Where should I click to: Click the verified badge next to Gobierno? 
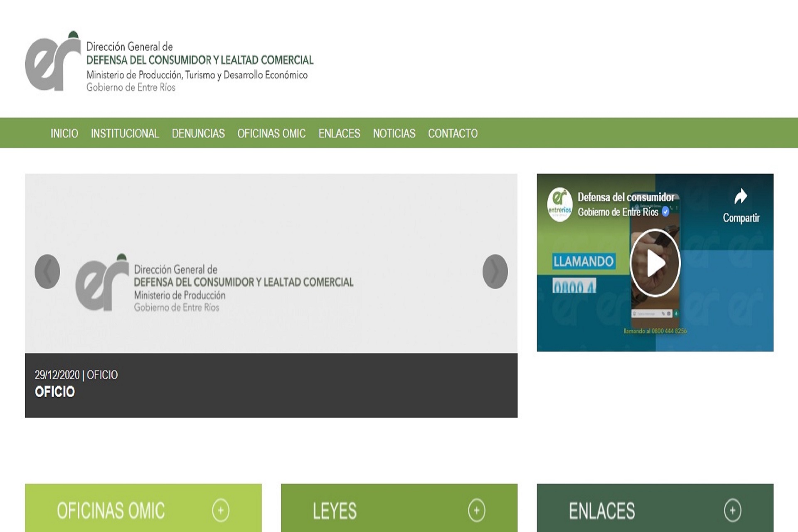click(x=665, y=212)
